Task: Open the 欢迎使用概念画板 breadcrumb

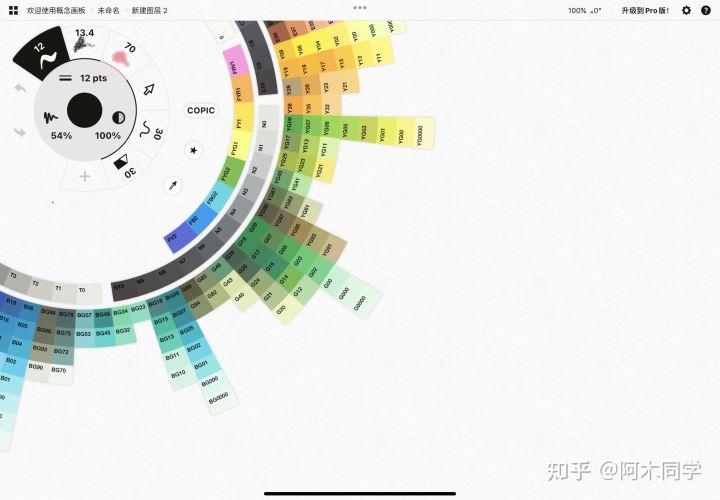Action: point(56,10)
